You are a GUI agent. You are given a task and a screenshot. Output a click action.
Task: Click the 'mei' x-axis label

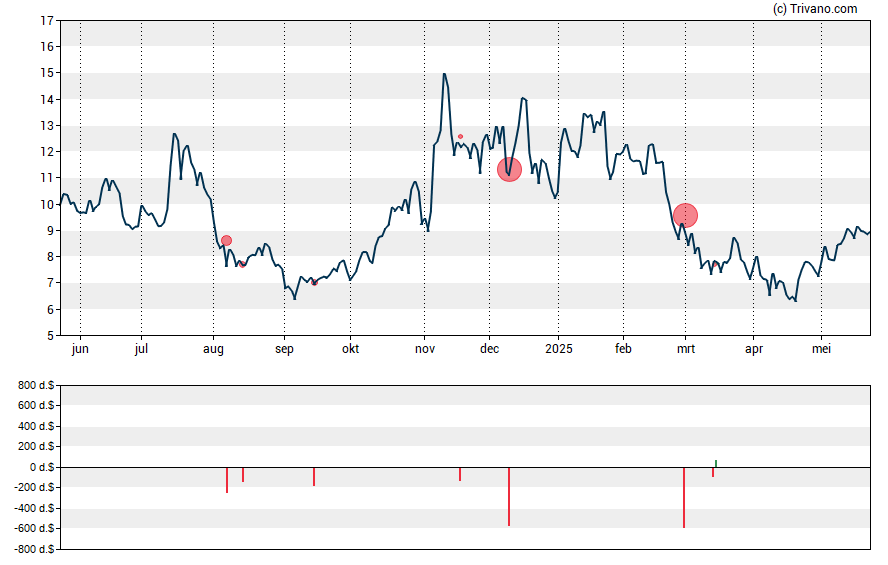point(821,349)
